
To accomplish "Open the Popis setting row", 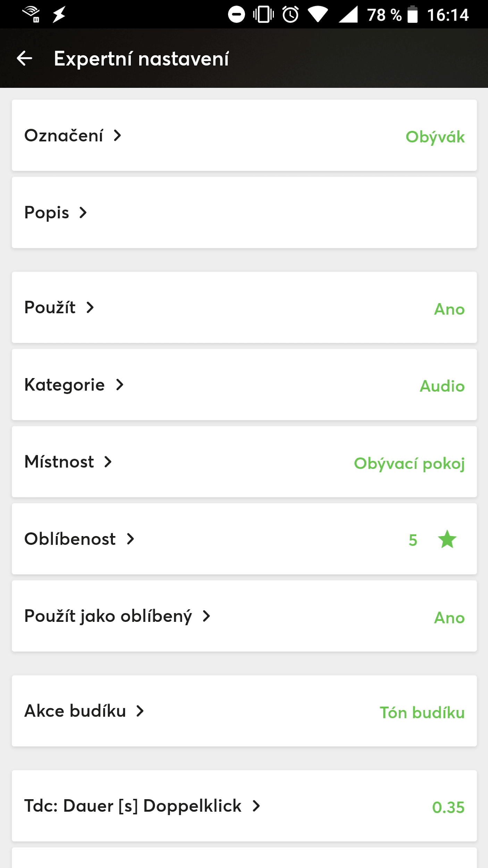I will (244, 212).
